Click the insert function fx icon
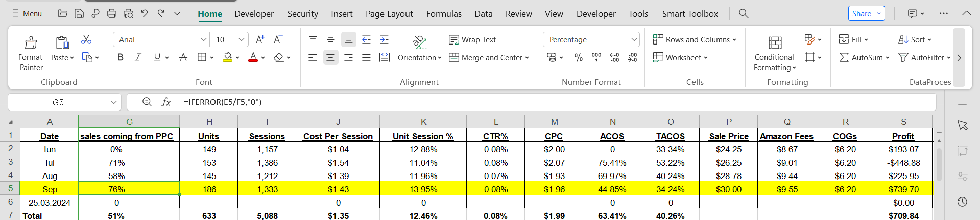Image resolution: width=980 pixels, height=220 pixels. (166, 102)
